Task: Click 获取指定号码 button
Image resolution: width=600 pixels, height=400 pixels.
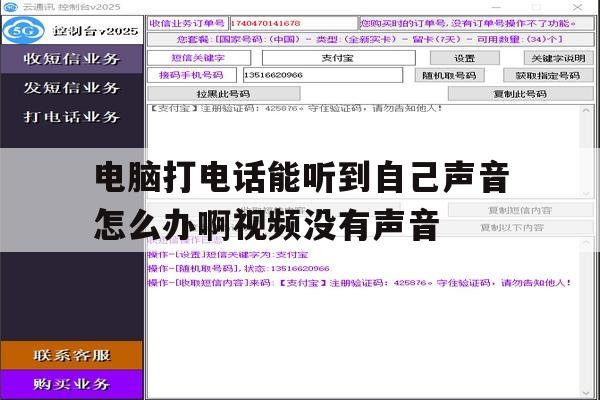Action: (548, 75)
